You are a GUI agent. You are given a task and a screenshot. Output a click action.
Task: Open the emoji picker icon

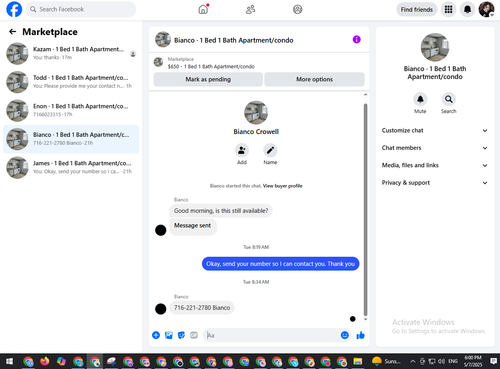(345, 335)
